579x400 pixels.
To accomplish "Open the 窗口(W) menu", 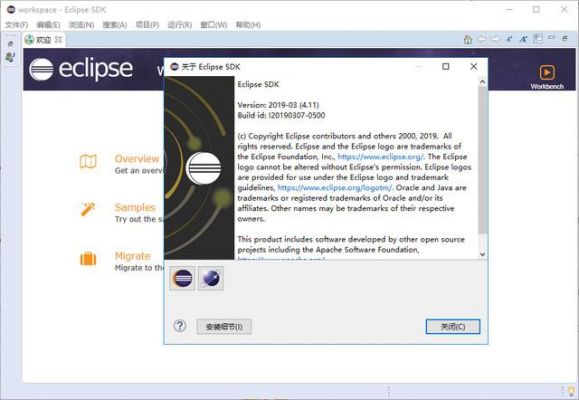I will pos(214,25).
